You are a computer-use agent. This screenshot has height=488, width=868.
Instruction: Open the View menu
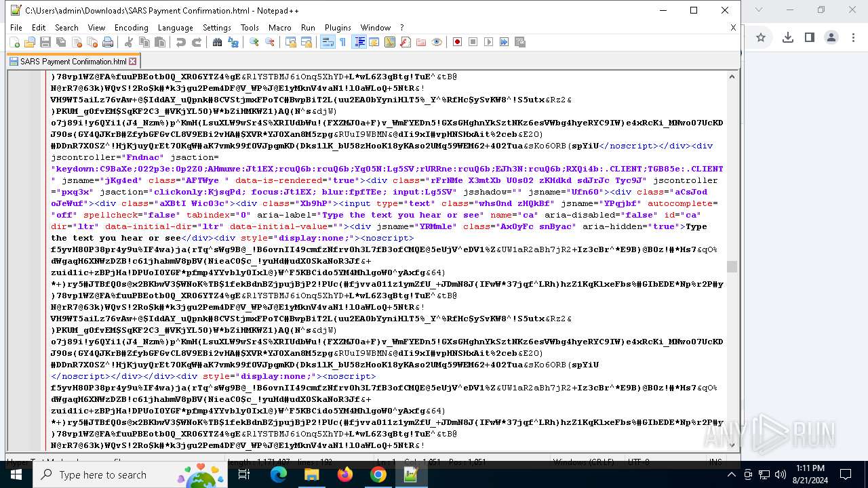click(96, 28)
